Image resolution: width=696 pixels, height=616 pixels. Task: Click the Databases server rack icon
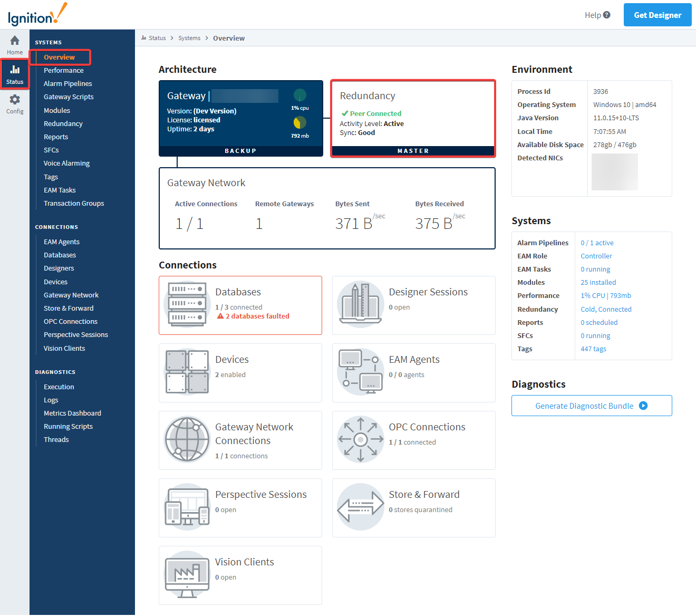187,304
